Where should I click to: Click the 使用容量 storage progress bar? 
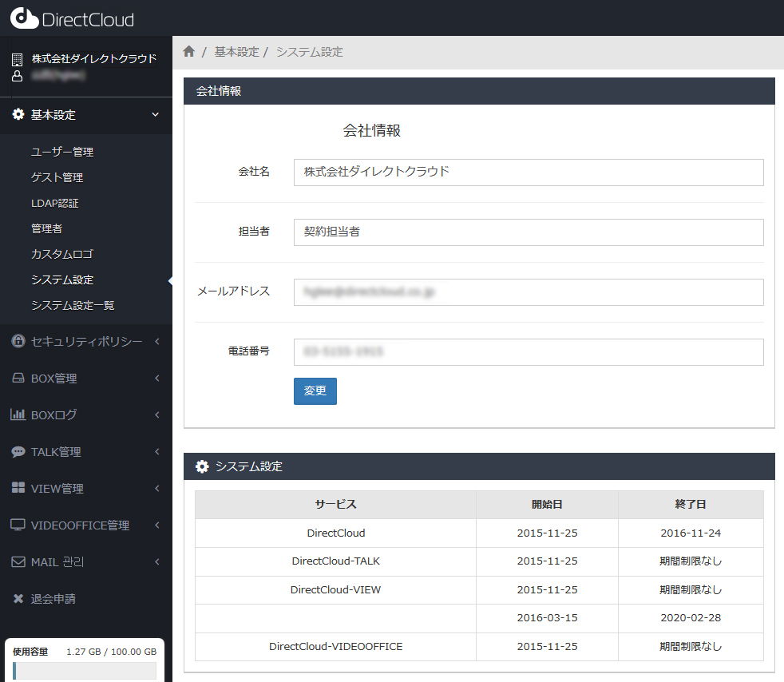(85, 671)
